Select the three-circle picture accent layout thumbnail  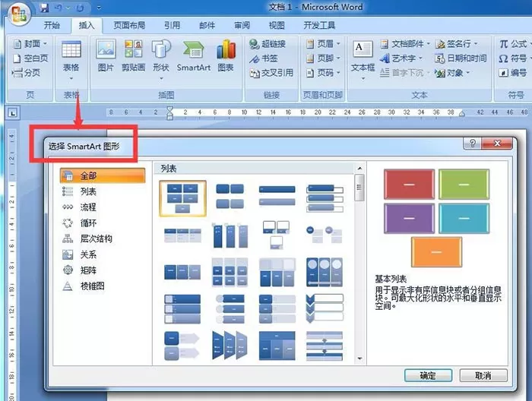tap(325, 272)
